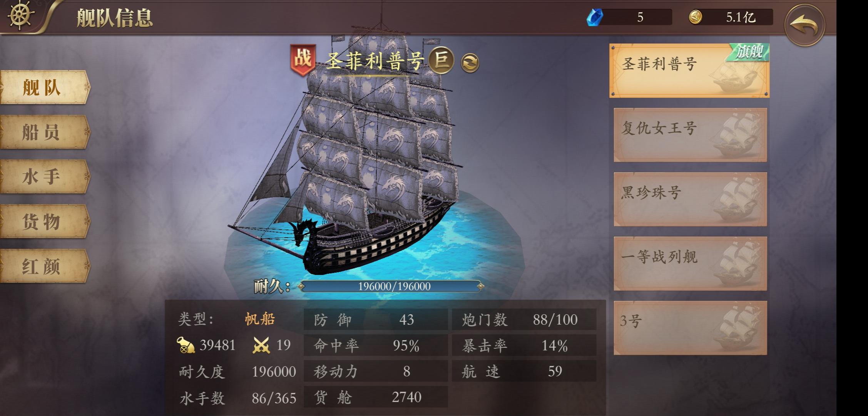The width and height of the screenshot is (868, 416).
Task: Open the 红颜 tab
Action: point(45,266)
